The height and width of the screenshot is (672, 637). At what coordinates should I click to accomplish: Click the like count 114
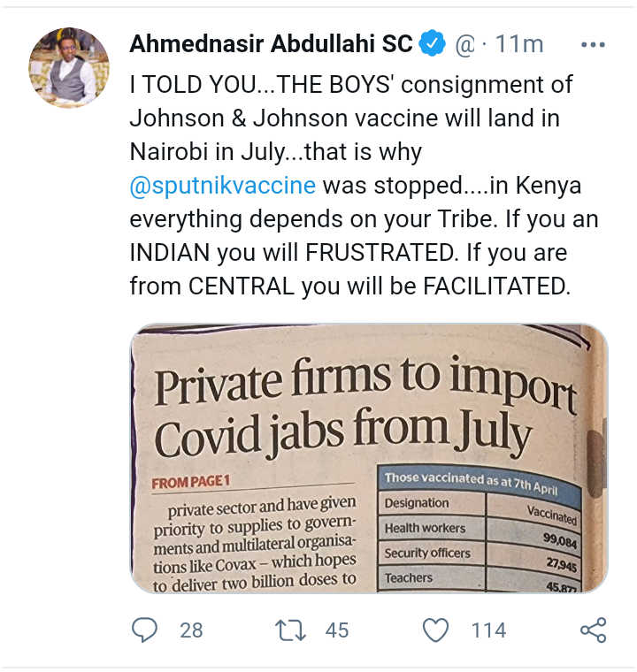(489, 630)
